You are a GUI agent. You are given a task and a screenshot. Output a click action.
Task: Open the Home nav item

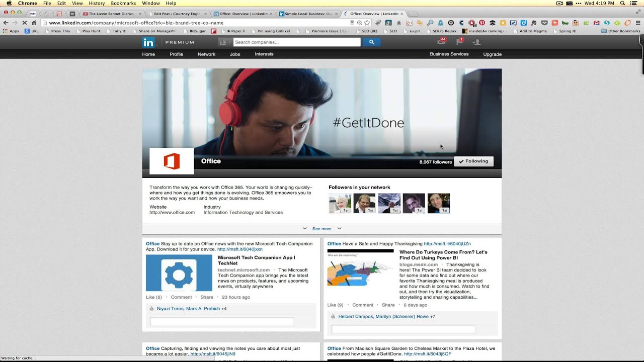(x=148, y=54)
